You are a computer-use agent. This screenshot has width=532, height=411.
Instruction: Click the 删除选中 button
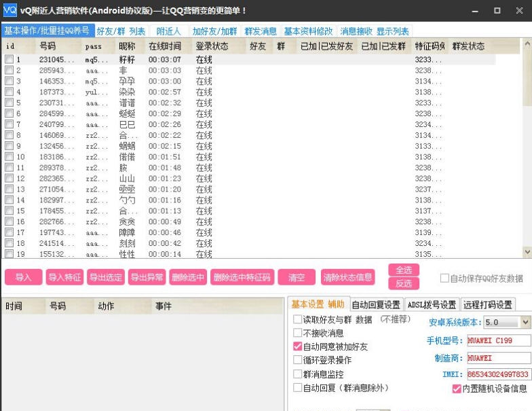188,277
